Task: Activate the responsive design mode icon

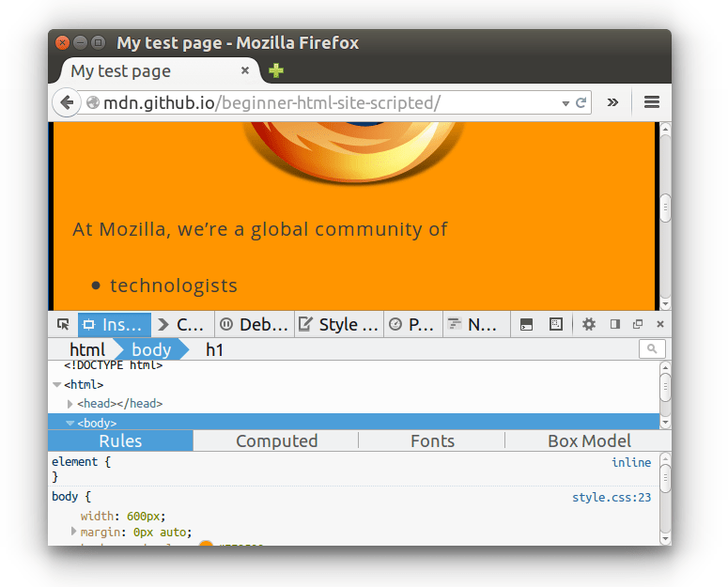Action: [556, 324]
